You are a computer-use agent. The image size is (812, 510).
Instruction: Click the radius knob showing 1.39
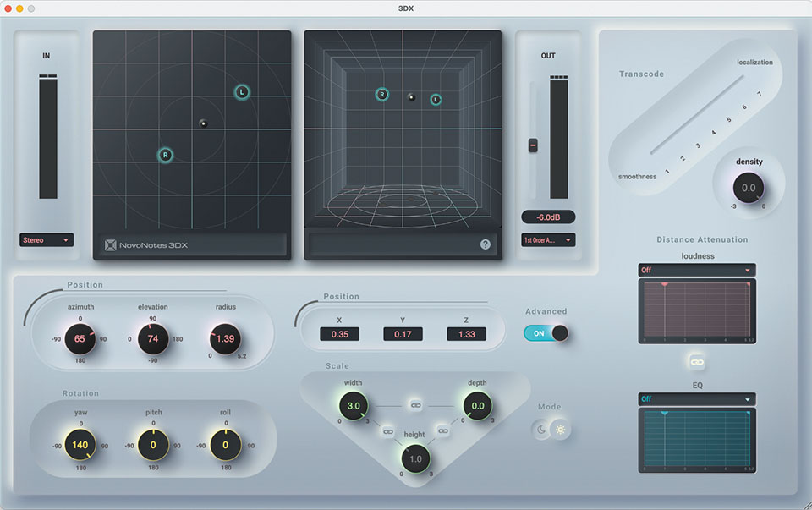(225, 338)
